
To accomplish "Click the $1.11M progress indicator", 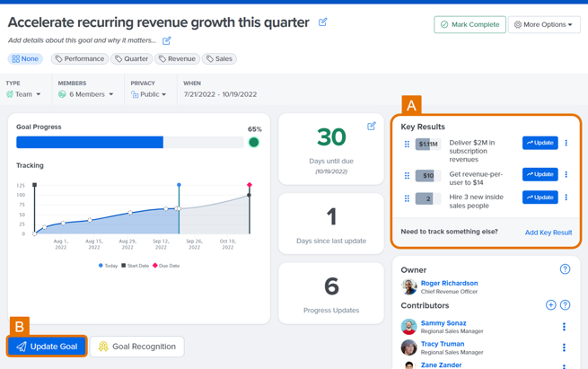I will tap(428, 144).
